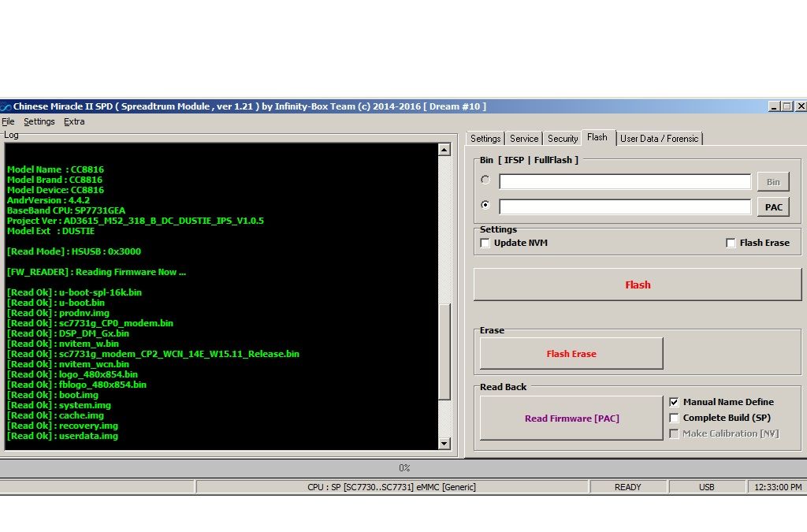
Task: Open the Extra menu
Action: coord(74,121)
